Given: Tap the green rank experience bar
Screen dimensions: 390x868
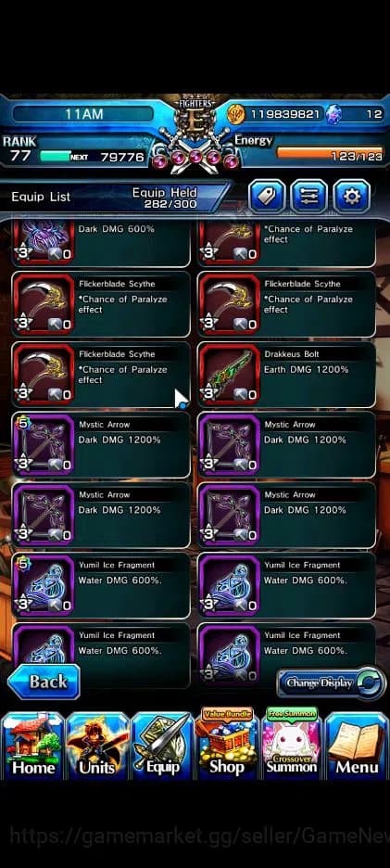Looking at the screenshot, I should tap(56, 157).
